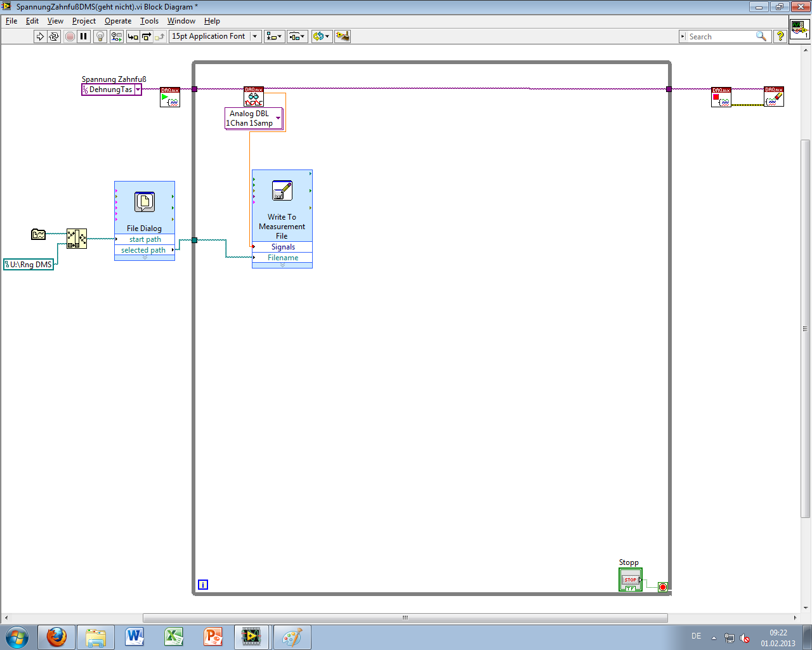This screenshot has height=650, width=812.
Task: Select the loop iteration terminal i
Action: point(203,585)
